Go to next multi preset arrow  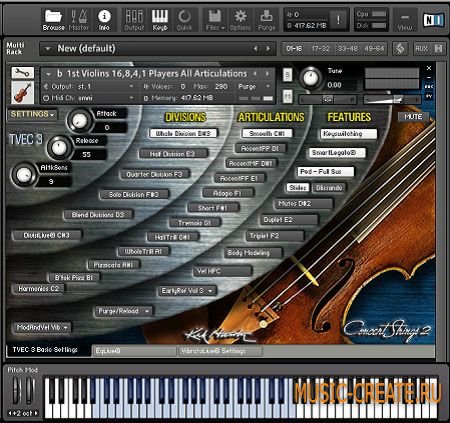click(x=268, y=49)
